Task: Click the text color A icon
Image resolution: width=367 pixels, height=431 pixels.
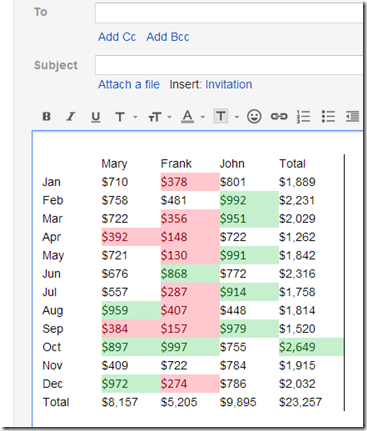Action: coord(187,117)
